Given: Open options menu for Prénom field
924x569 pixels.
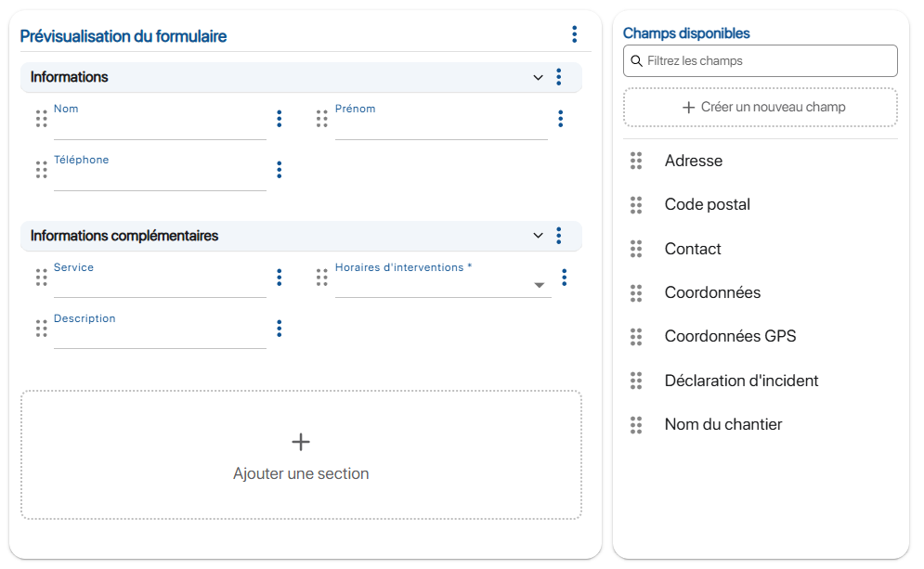Looking at the screenshot, I should pos(560,119).
